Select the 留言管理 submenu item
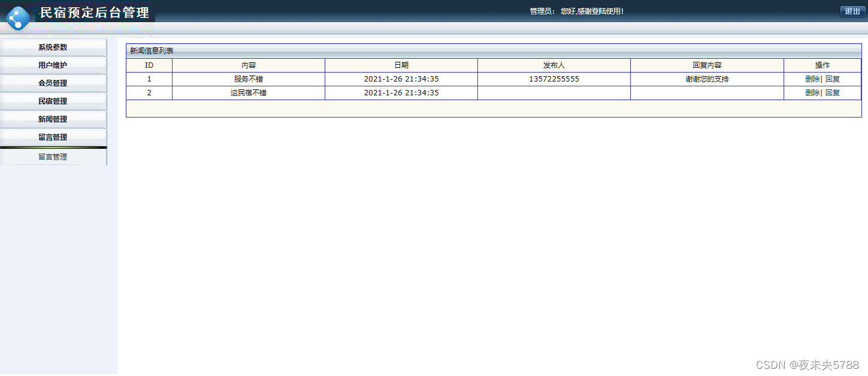The height and width of the screenshot is (376, 868). [53, 157]
